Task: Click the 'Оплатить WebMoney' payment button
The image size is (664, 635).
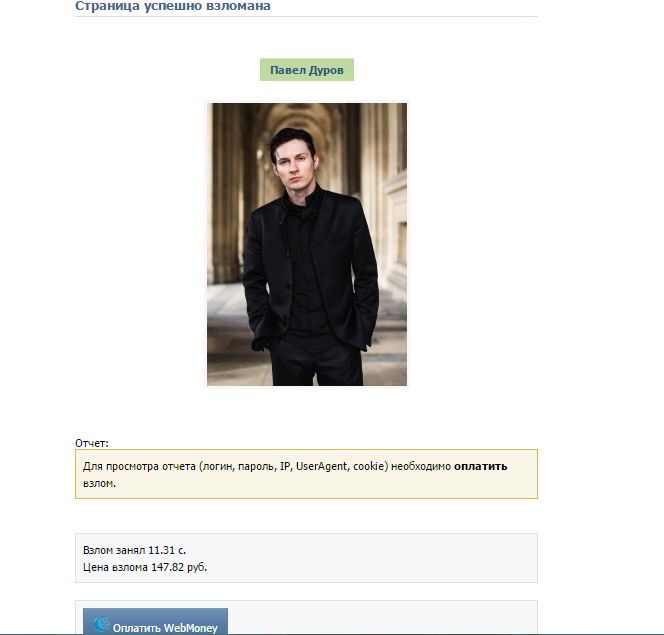Action: [x=155, y=621]
